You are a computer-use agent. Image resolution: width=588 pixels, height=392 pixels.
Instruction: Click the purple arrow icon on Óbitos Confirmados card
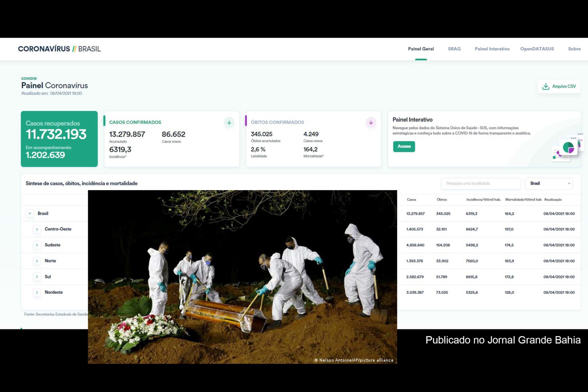tap(370, 122)
